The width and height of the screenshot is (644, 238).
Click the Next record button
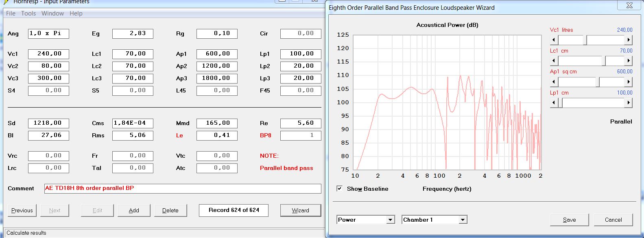(x=55, y=210)
